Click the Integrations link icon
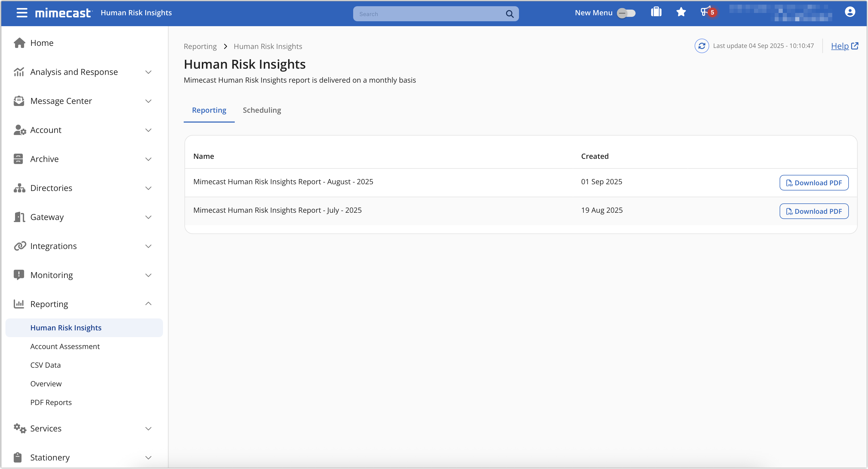The image size is (868, 469). click(x=19, y=246)
